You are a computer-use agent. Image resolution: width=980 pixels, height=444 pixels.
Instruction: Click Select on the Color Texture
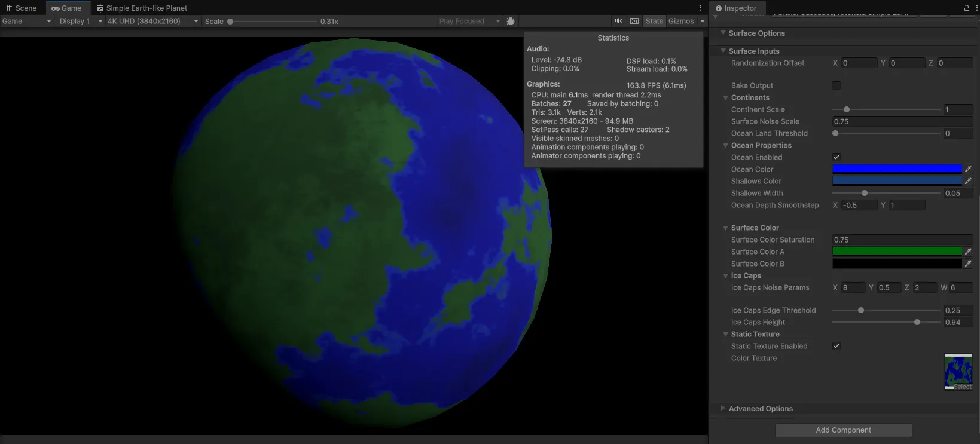pos(963,387)
